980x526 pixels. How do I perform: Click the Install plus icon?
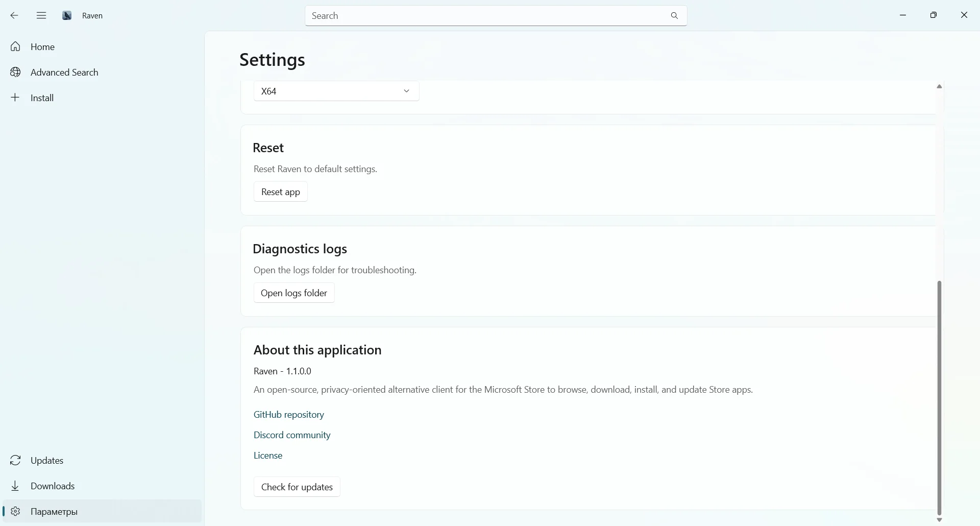tap(16, 98)
